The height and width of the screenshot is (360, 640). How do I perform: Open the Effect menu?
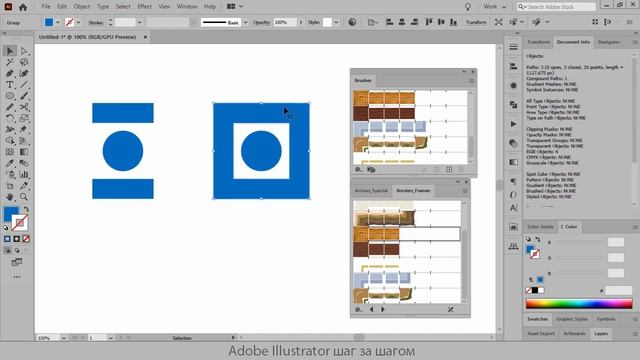tap(144, 7)
